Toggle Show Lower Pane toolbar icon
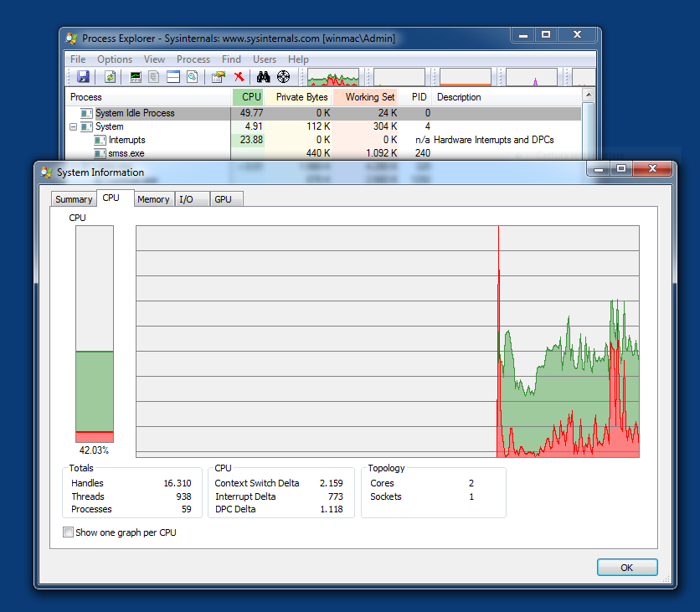Image resolution: width=700 pixels, height=612 pixels. tap(173, 77)
